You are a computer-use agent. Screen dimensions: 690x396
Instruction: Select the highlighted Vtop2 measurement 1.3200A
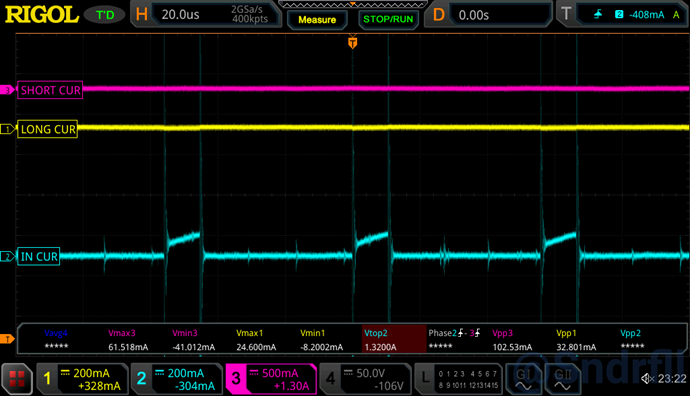click(x=394, y=339)
